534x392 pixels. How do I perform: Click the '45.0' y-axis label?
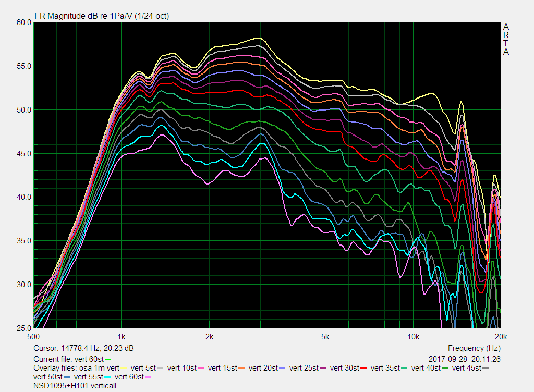24,154
